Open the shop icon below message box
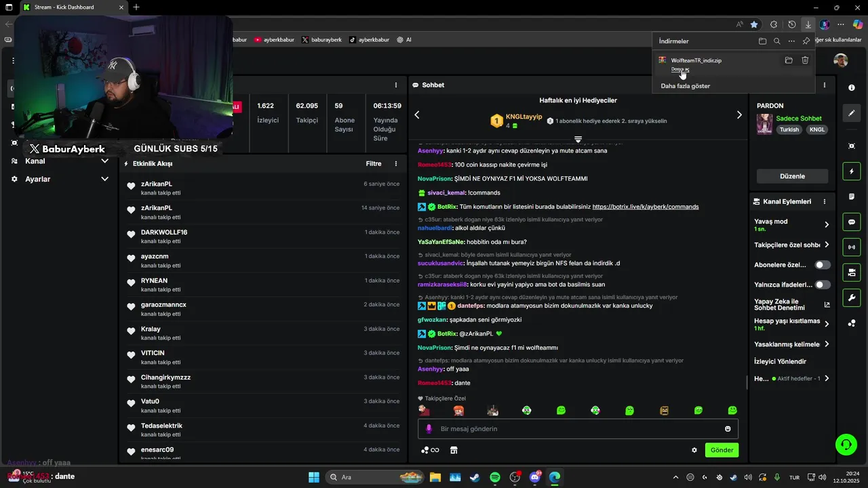The width and height of the screenshot is (868, 488). pos(454,450)
